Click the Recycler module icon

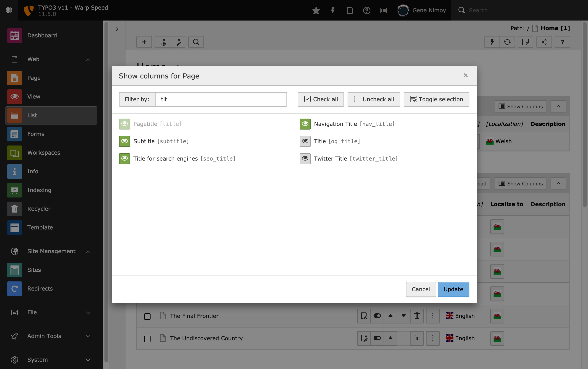(14, 208)
